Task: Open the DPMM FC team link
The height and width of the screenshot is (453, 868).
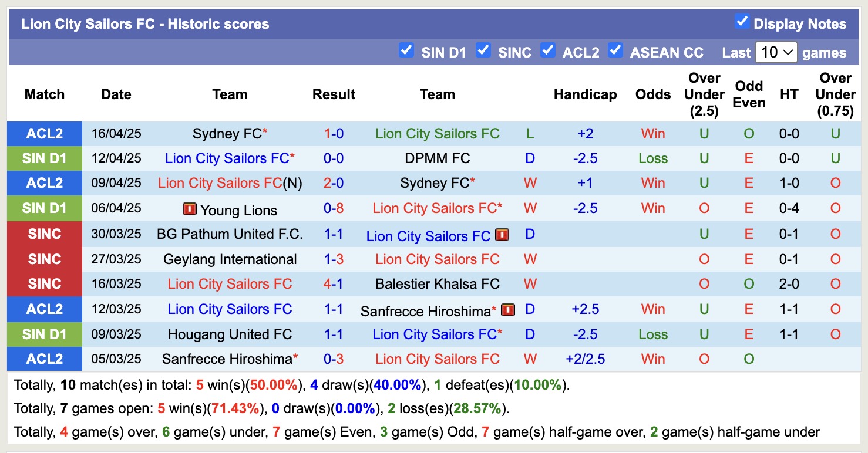Action: point(437,158)
